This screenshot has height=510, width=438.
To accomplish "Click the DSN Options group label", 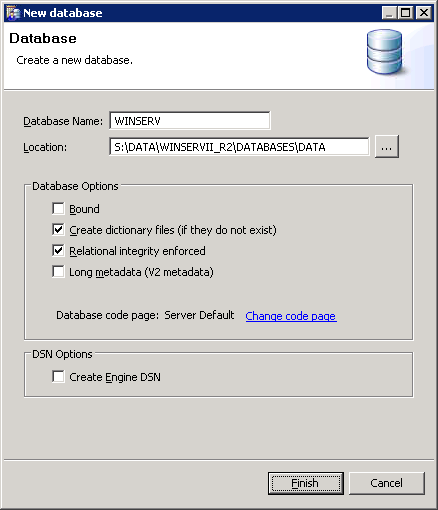I will click(x=62, y=354).
